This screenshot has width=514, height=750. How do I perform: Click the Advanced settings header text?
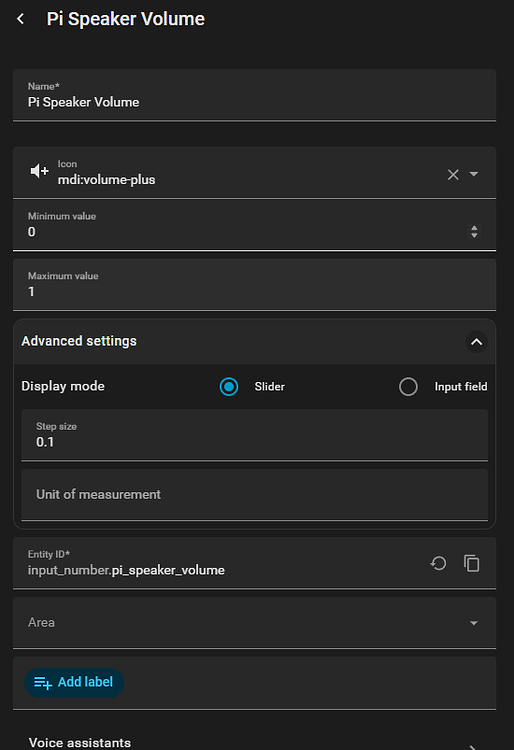coord(79,341)
